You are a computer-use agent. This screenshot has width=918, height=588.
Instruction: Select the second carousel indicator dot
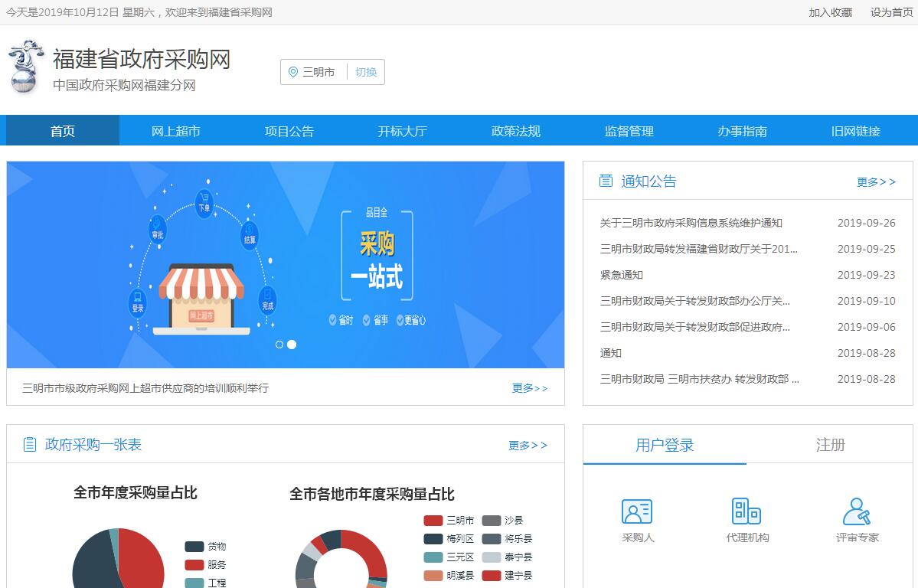coord(292,345)
